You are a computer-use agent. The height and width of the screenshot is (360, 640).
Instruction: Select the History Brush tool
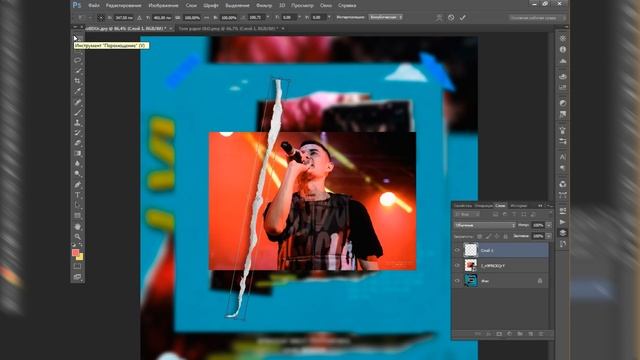click(77, 133)
